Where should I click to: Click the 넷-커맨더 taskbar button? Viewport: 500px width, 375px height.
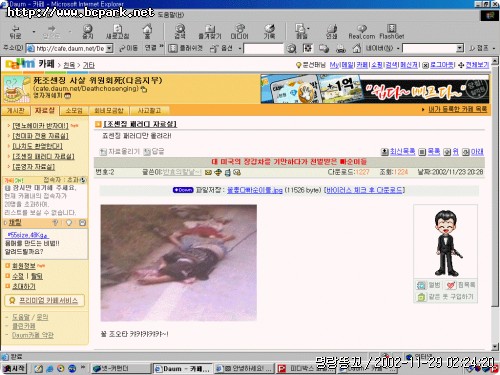[x=121, y=368]
